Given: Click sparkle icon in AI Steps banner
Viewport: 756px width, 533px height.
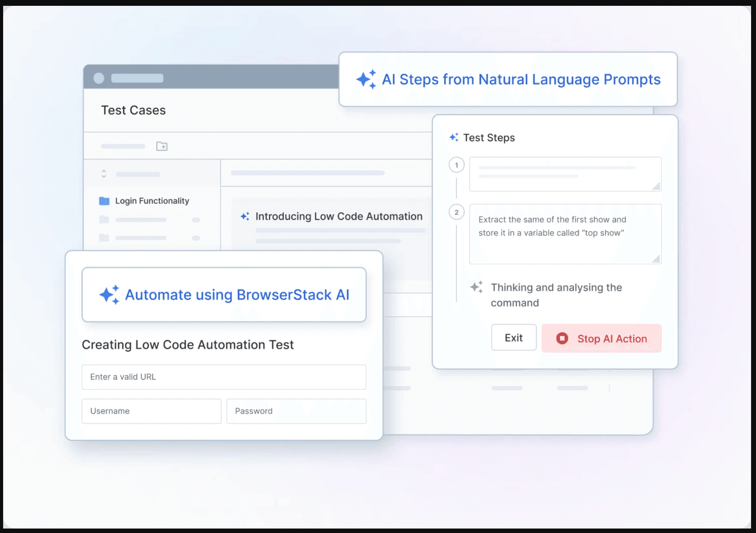Looking at the screenshot, I should tap(366, 79).
